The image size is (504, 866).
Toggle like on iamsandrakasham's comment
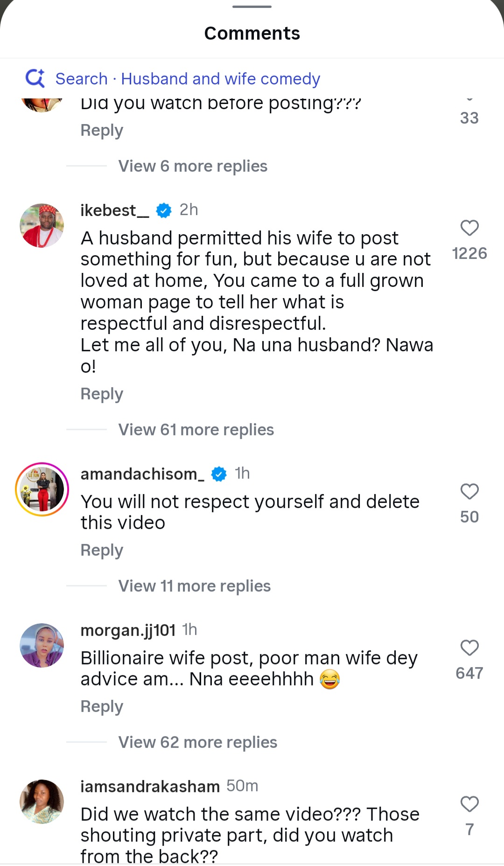[469, 804]
